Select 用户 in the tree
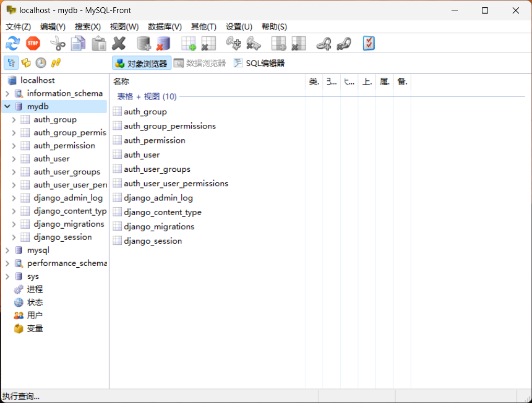532x403 pixels. point(34,315)
